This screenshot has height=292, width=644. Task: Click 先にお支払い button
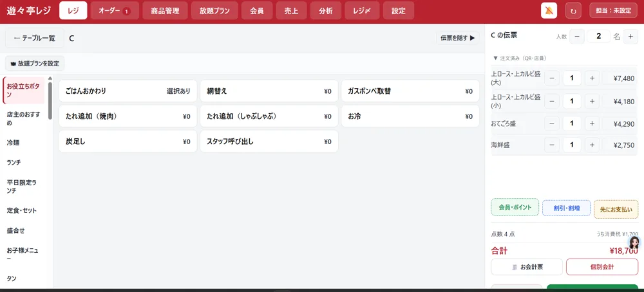(616, 209)
